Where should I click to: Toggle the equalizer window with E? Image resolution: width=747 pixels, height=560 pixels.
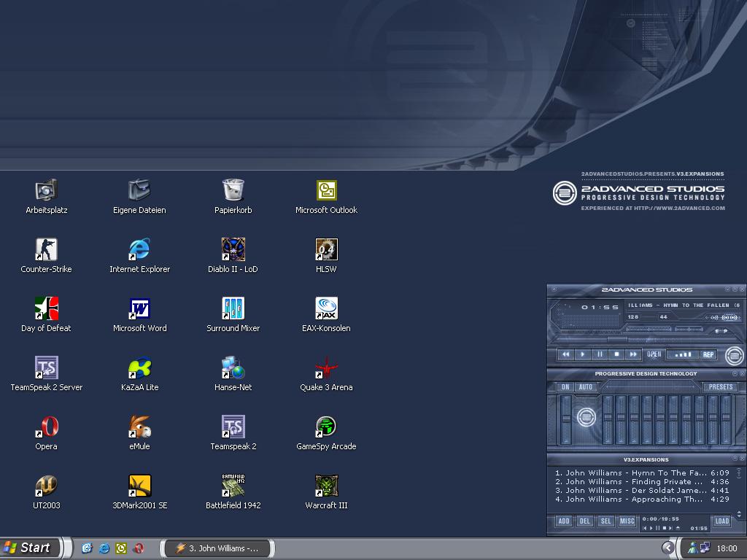pyautogui.click(x=717, y=332)
